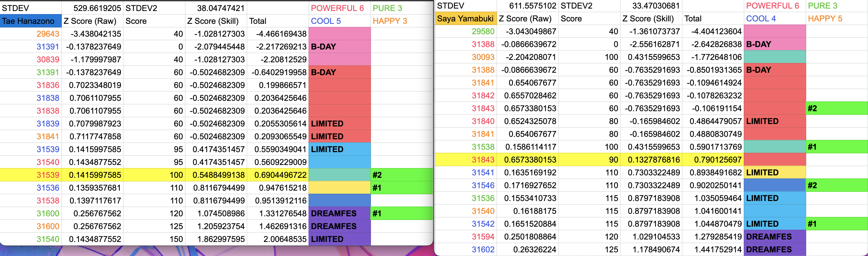Select total cell -1.772648106
This screenshot has height=256, width=868.
coord(713,57)
